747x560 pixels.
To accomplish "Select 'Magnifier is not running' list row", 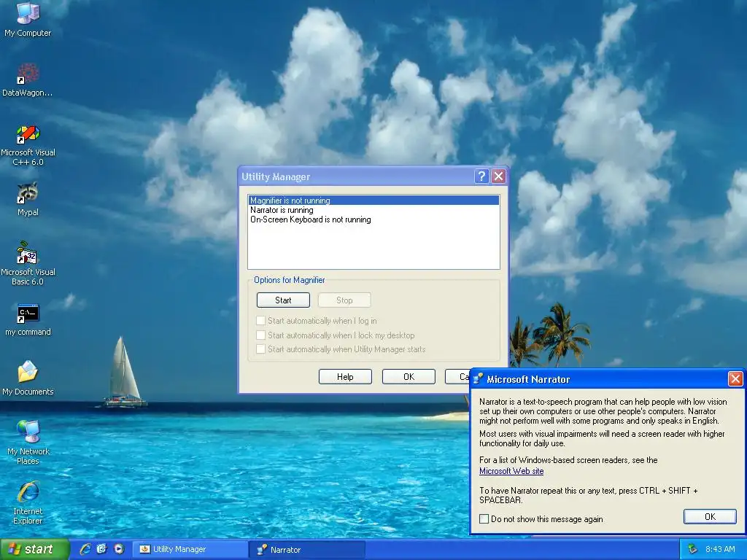I will [374, 201].
